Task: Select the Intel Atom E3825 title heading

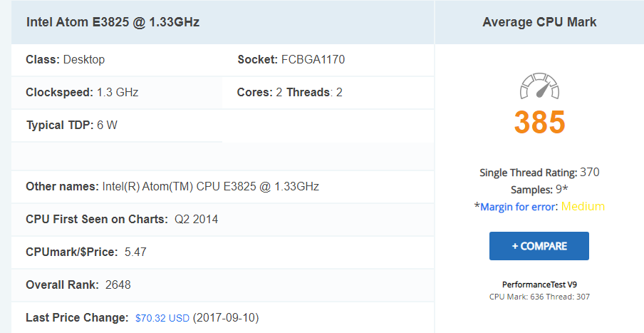Action: click(113, 22)
